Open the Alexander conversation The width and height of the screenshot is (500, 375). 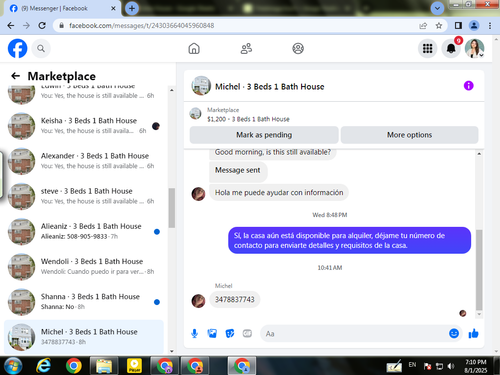tap(83, 161)
